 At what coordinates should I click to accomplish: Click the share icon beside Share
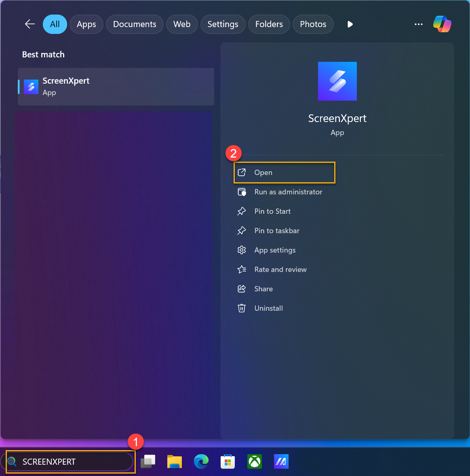[242, 289]
